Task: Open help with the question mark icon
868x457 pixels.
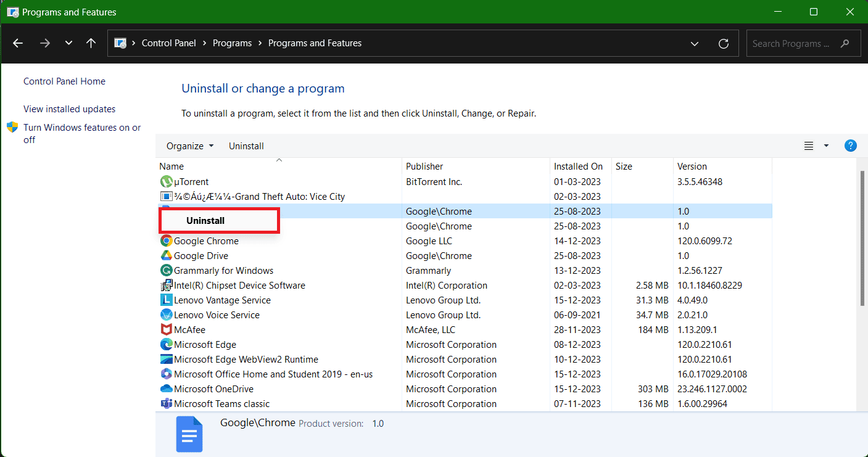Action: 850,146
